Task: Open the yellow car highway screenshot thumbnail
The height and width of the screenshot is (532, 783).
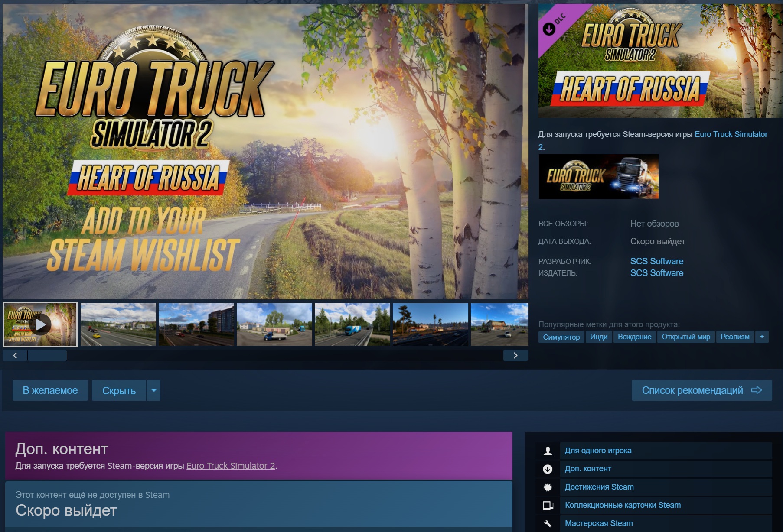Action: pos(118,324)
